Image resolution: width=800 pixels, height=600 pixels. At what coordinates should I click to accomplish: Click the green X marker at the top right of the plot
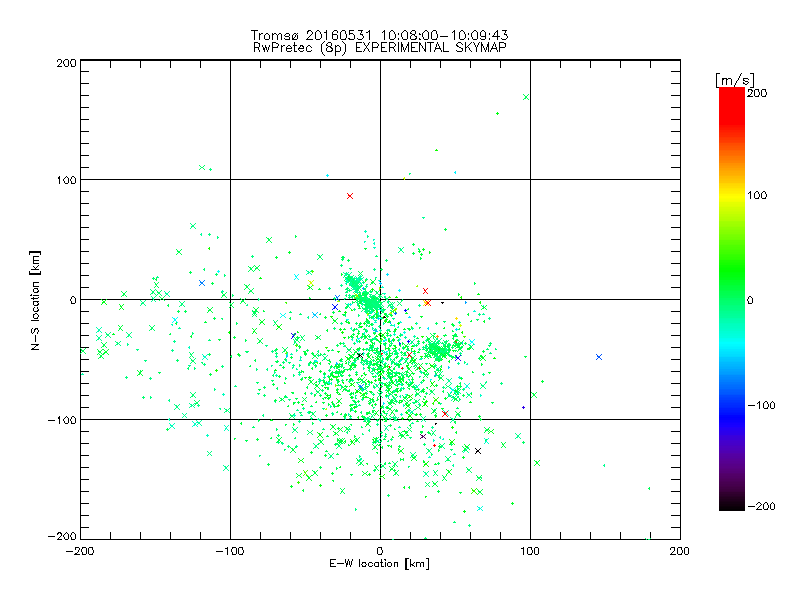(526, 97)
